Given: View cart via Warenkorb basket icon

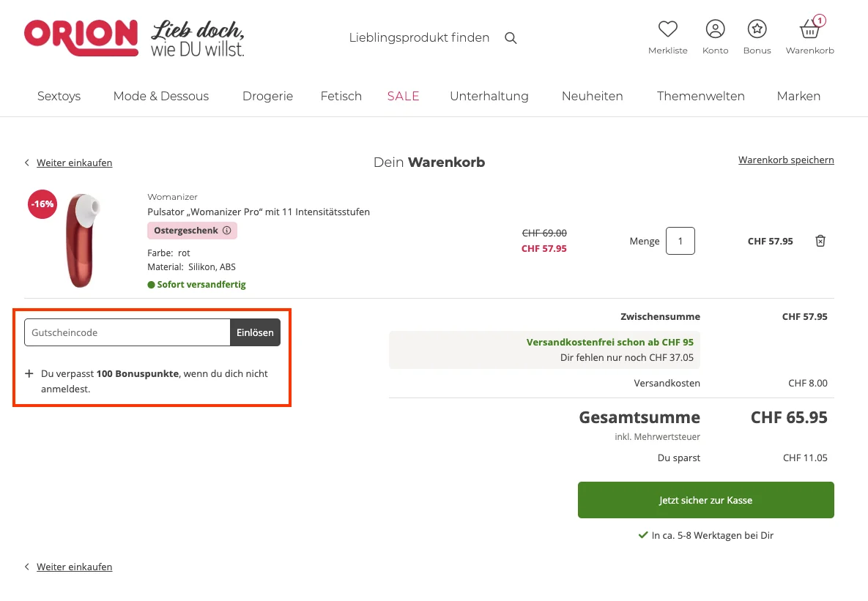Looking at the screenshot, I should [809, 28].
